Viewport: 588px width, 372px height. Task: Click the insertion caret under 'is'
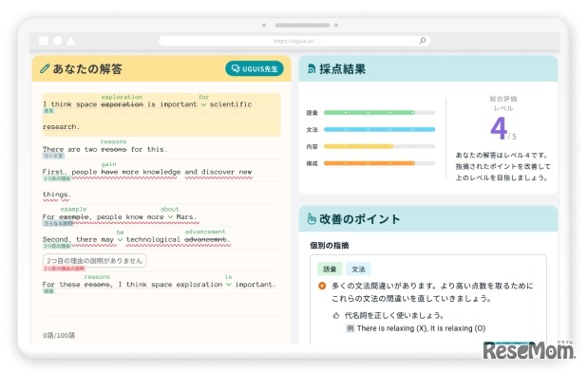point(228,285)
